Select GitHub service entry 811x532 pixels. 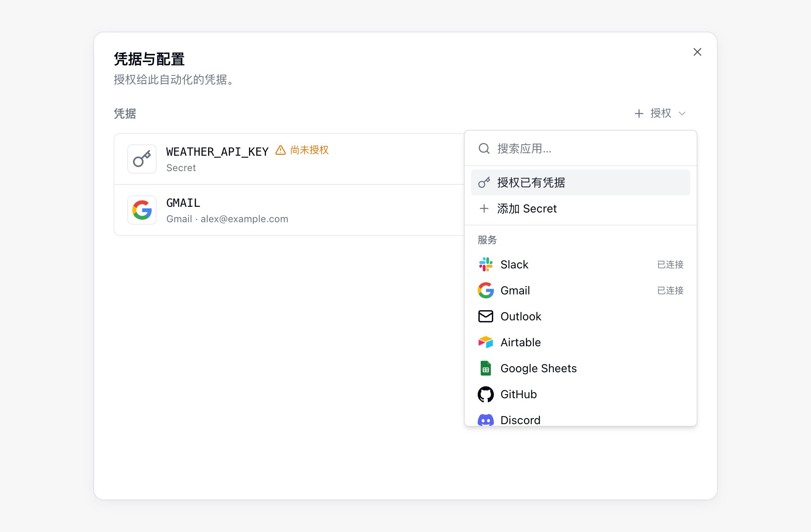pos(581,394)
